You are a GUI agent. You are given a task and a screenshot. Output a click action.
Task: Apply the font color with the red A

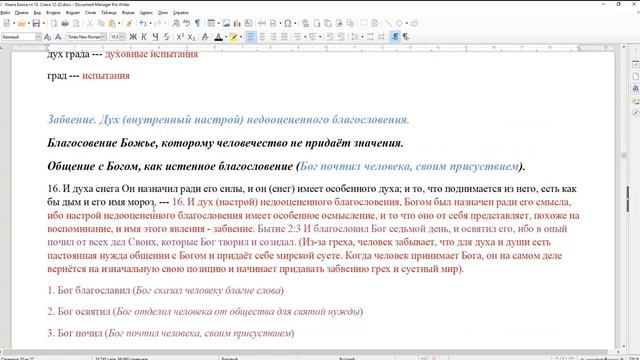tap(218, 37)
